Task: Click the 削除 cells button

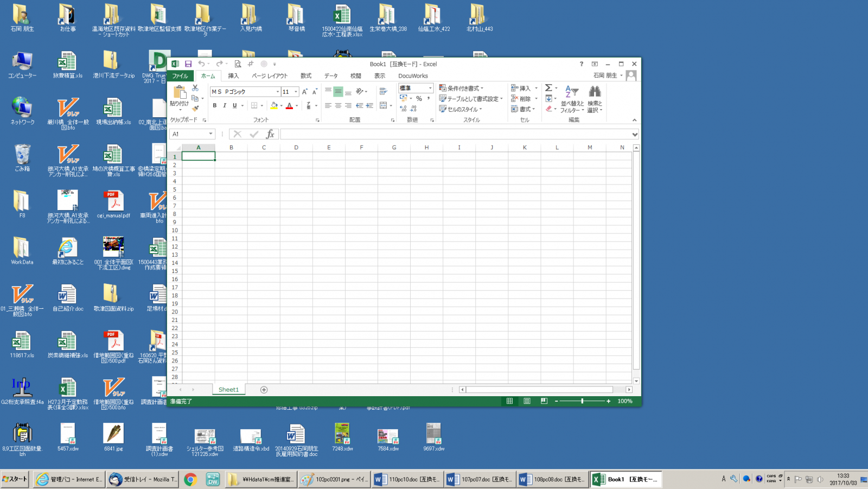Action: pyautogui.click(x=524, y=99)
